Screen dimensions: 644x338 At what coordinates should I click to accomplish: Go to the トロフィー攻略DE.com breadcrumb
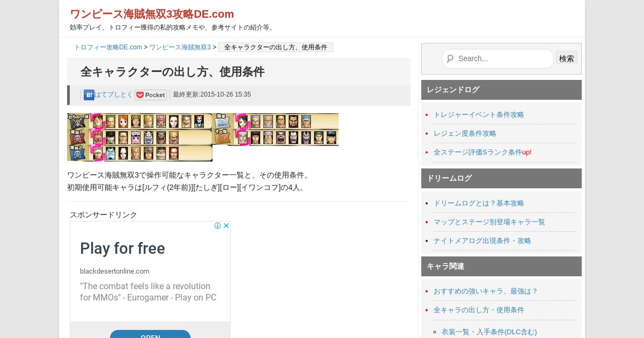tap(108, 47)
